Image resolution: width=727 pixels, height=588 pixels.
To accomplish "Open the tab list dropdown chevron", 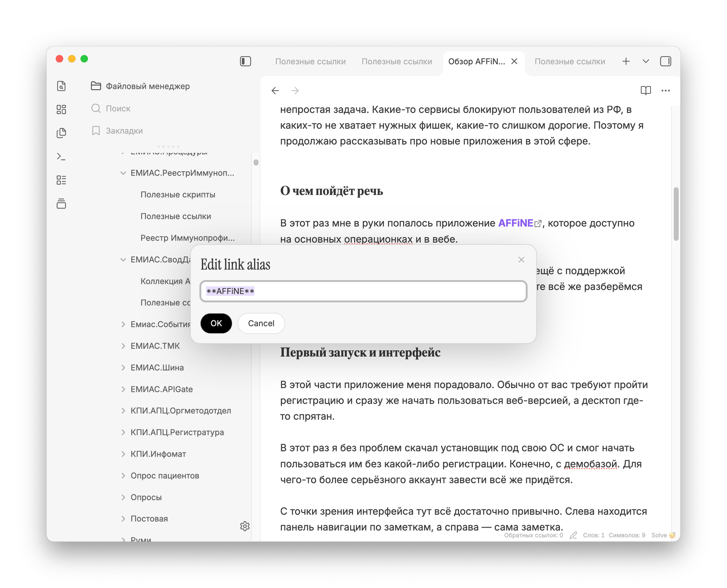I will (x=646, y=61).
